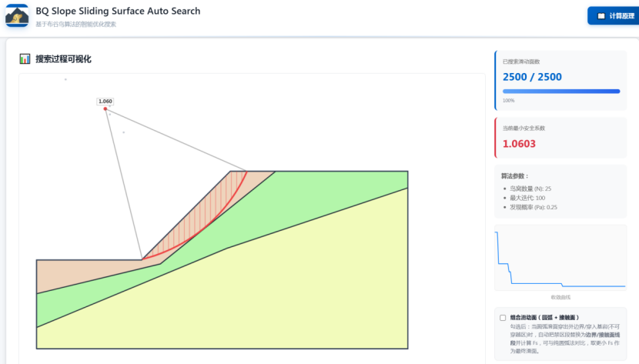Click the red circle center point marker
The height and width of the screenshot is (364, 639).
coord(105,109)
